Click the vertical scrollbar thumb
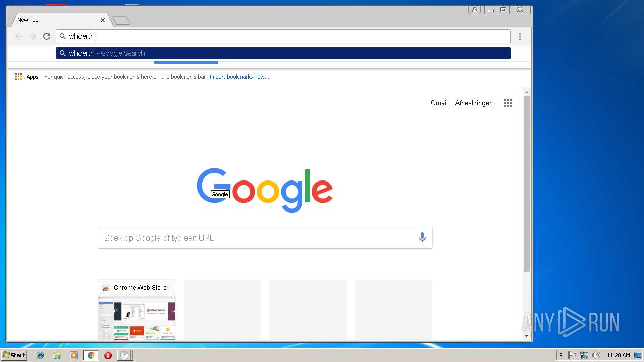 (x=527, y=184)
